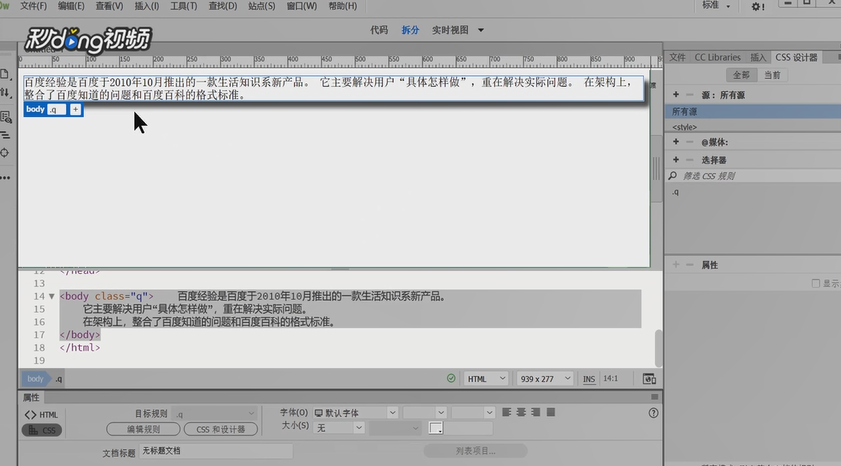Viewport: 841px width, 466px height.
Task: Click the open documents icon in left toolbar
Action: tap(5, 75)
